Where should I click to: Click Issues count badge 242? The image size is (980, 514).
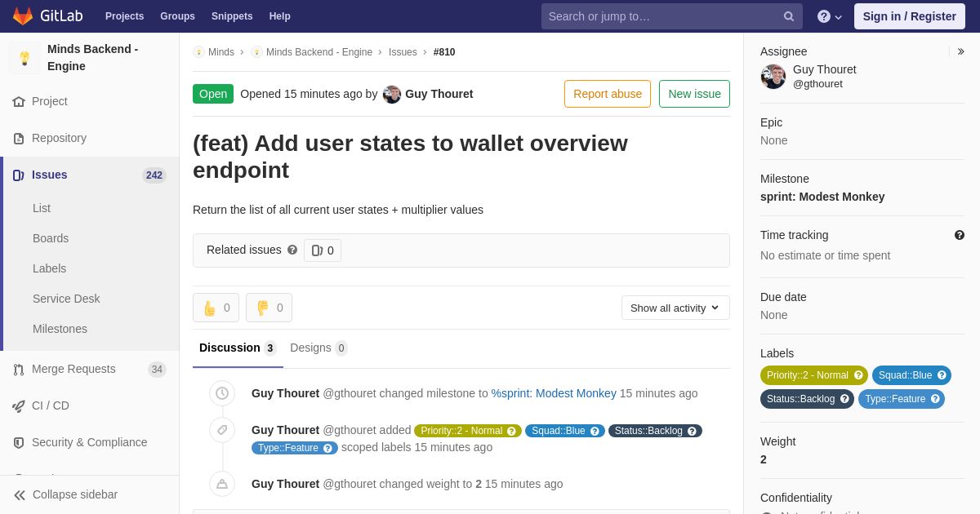[154, 175]
